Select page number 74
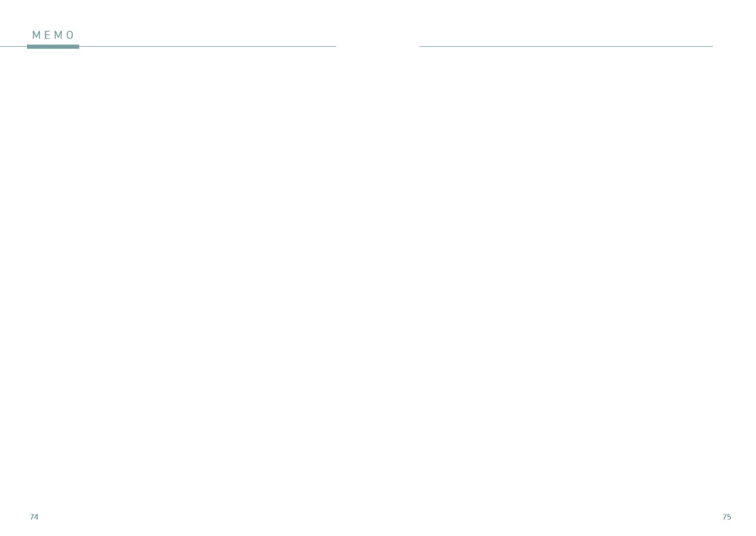The image size is (756, 536). click(34, 517)
